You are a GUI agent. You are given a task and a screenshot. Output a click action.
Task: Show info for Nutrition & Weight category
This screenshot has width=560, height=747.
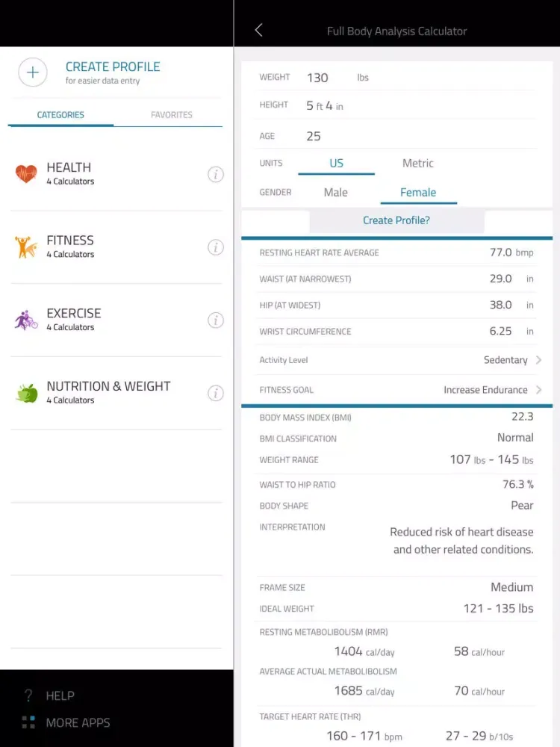(216, 393)
